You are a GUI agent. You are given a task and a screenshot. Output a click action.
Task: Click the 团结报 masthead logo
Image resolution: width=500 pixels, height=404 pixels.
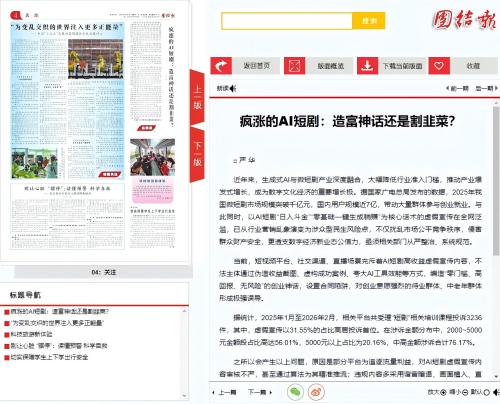[465, 19]
